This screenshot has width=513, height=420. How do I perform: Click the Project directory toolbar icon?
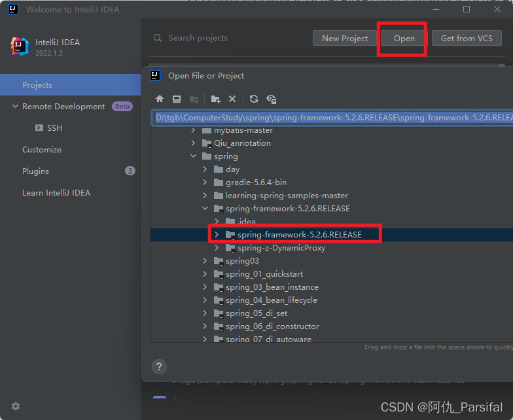[x=194, y=99]
